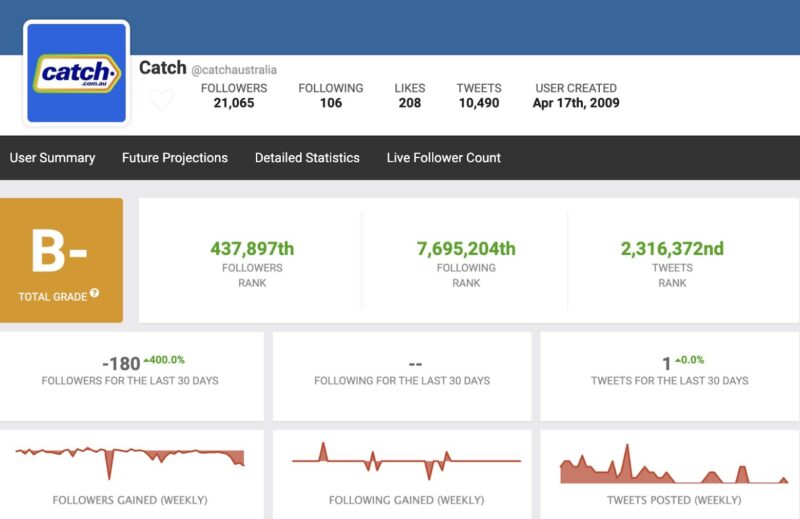
Task: Click the Catch profile name heading
Action: 162,68
